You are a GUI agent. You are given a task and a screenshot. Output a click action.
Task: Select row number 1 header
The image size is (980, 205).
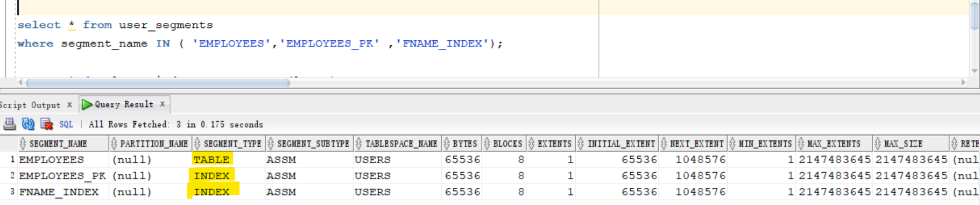click(x=9, y=160)
